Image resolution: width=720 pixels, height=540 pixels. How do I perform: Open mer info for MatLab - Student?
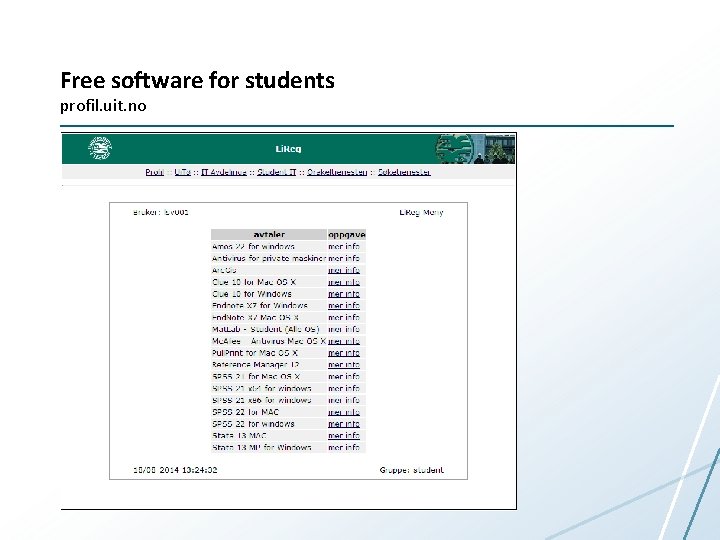[x=344, y=329]
